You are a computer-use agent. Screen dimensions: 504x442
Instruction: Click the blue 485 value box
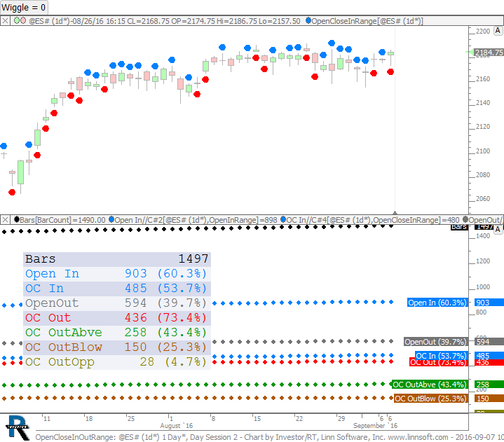(x=489, y=355)
